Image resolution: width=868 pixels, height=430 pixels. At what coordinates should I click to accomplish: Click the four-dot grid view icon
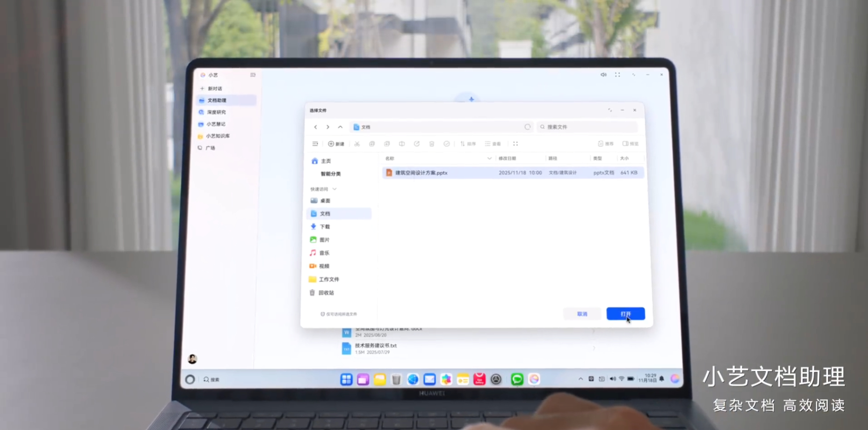coord(516,144)
